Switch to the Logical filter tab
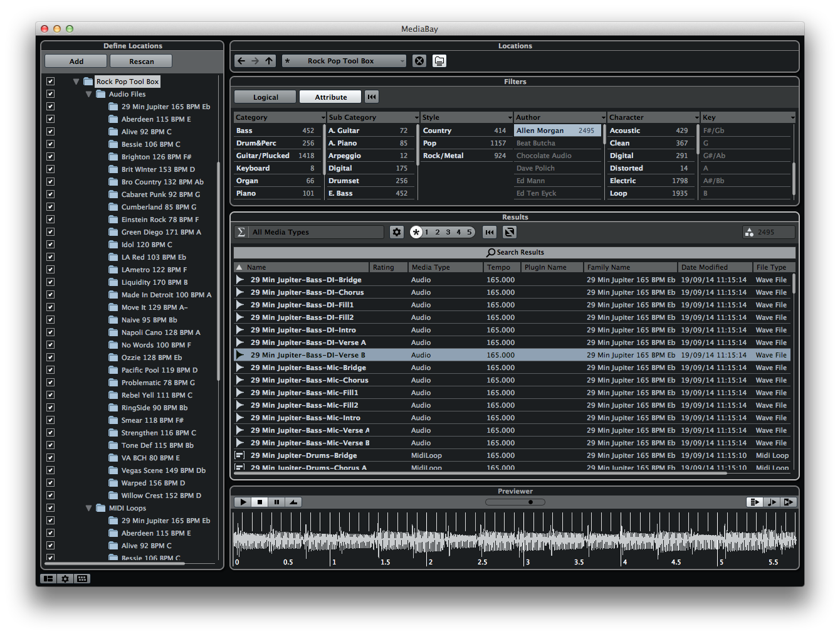The image size is (840, 636). pos(265,97)
